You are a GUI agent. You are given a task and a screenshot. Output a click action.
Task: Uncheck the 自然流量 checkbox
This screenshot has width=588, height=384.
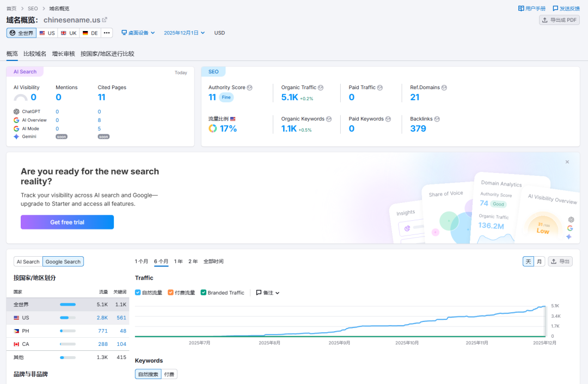[x=138, y=293]
